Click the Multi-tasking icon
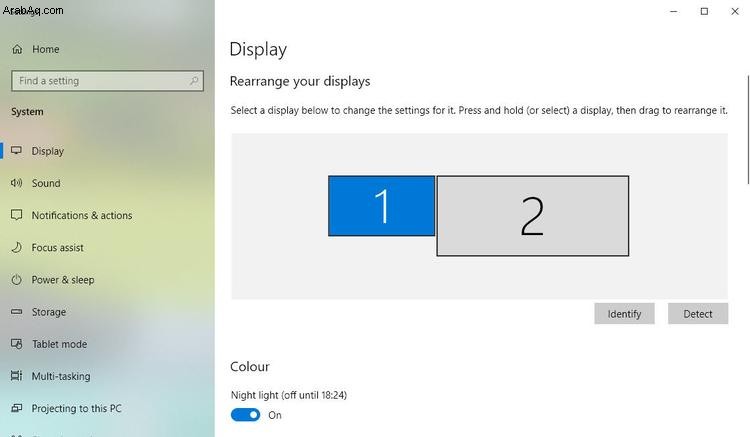This screenshot has width=750, height=437. pyautogui.click(x=17, y=376)
